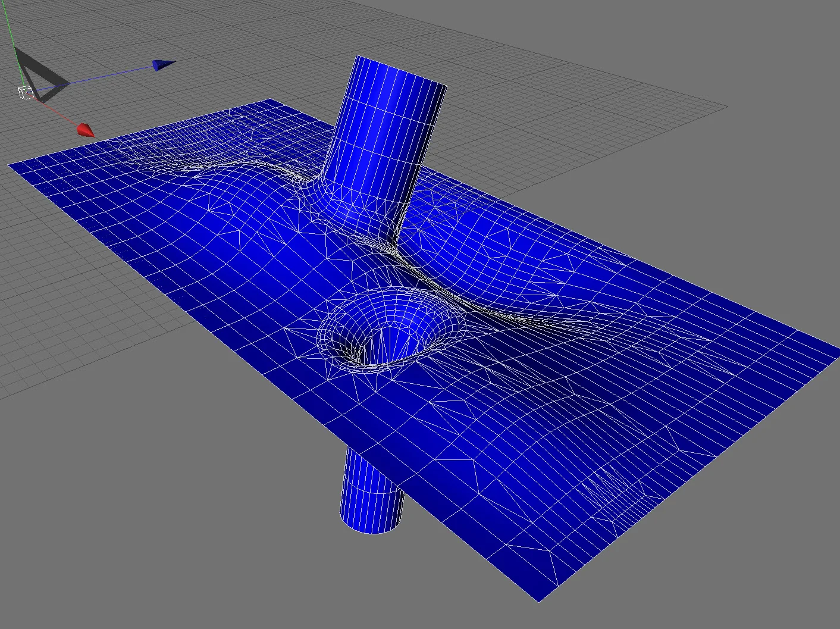Click the red axis arrowhead of the gizmo
Image resolution: width=840 pixels, height=629 pixels.
pyautogui.click(x=86, y=130)
